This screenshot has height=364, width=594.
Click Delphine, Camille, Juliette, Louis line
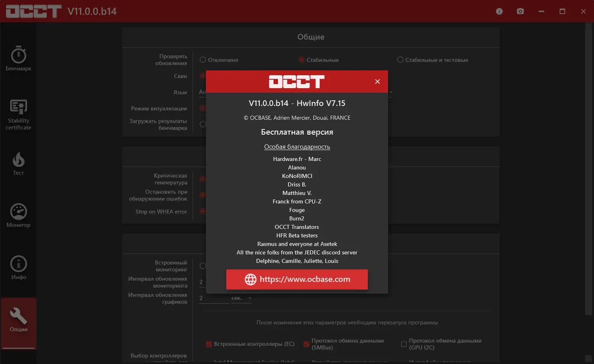(297, 261)
